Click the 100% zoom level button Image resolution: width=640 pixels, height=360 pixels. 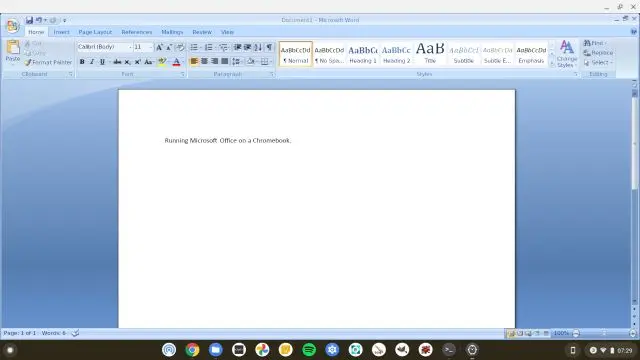point(561,333)
